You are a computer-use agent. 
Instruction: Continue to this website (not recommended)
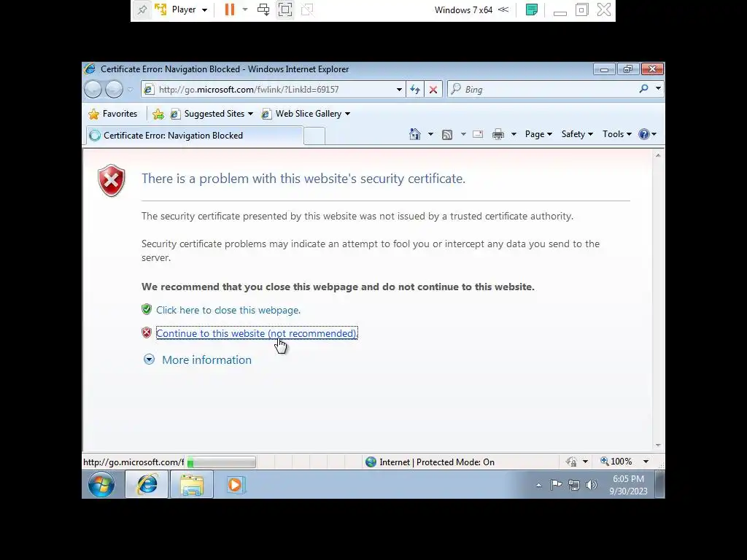coord(256,333)
